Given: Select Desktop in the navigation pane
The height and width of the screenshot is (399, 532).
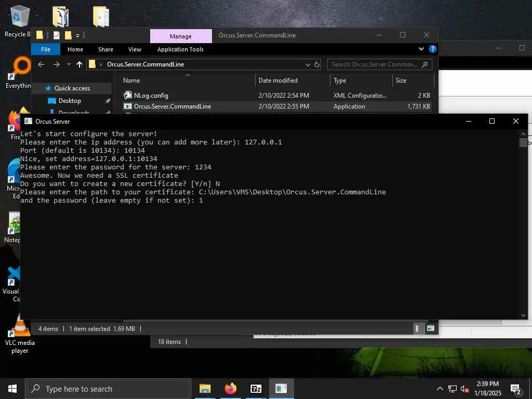Looking at the screenshot, I should (70, 101).
